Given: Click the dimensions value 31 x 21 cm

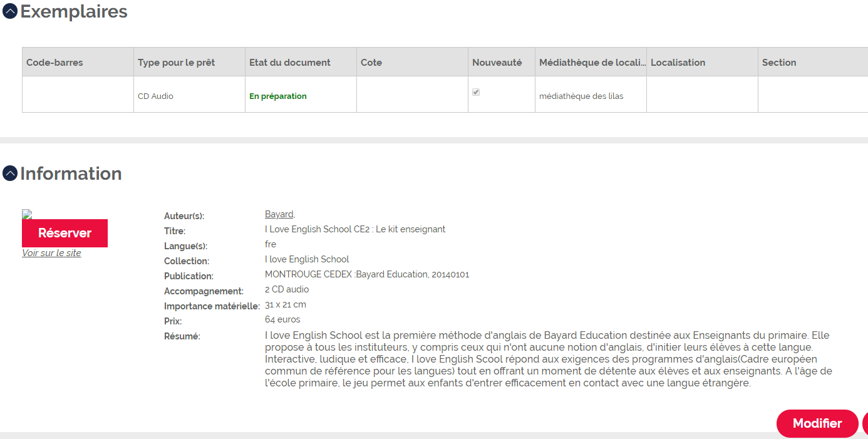Looking at the screenshot, I should coord(286,304).
